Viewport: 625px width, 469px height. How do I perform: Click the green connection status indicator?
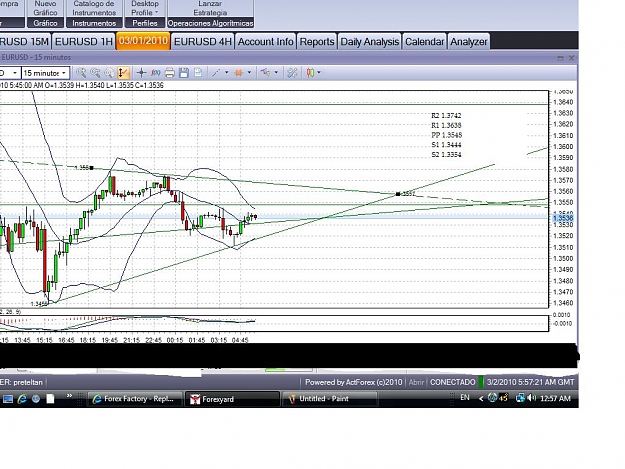pos(481,382)
